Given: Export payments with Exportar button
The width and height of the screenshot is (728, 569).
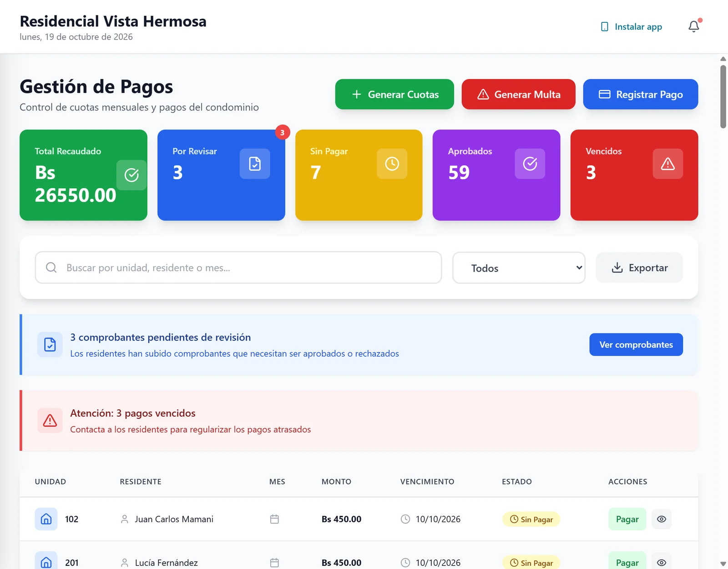Looking at the screenshot, I should (x=639, y=267).
